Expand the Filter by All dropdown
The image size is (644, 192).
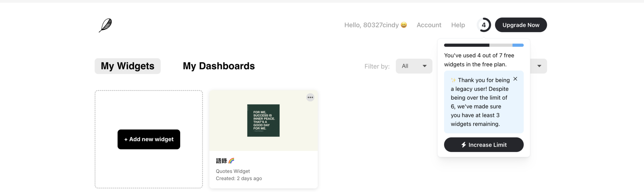[414, 66]
